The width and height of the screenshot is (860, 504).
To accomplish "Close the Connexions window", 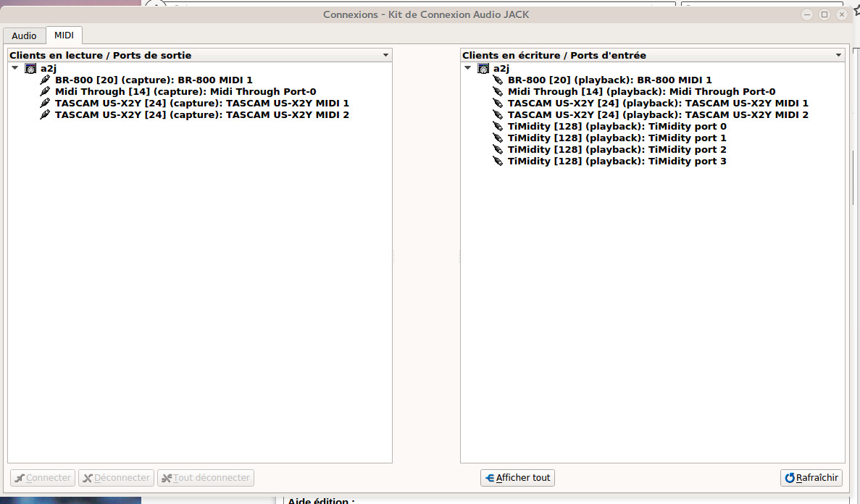I will tap(842, 14).
